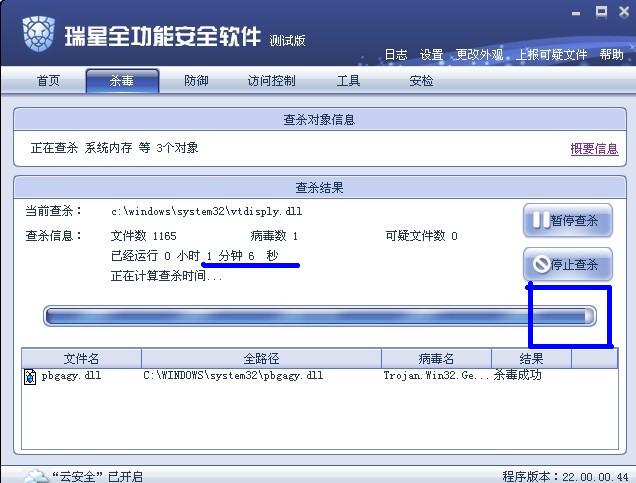Close the Rising security window
Image resolution: width=636 pixels, height=483 pixels.
(624, 12)
